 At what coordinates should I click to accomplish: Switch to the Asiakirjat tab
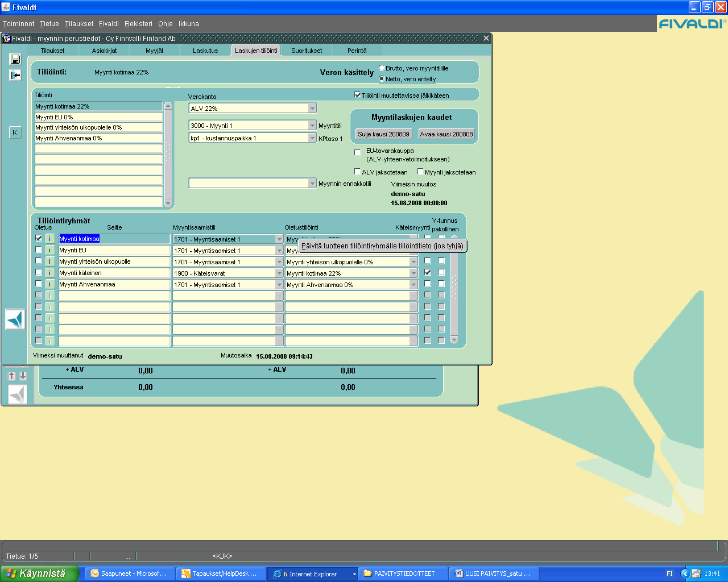point(105,51)
